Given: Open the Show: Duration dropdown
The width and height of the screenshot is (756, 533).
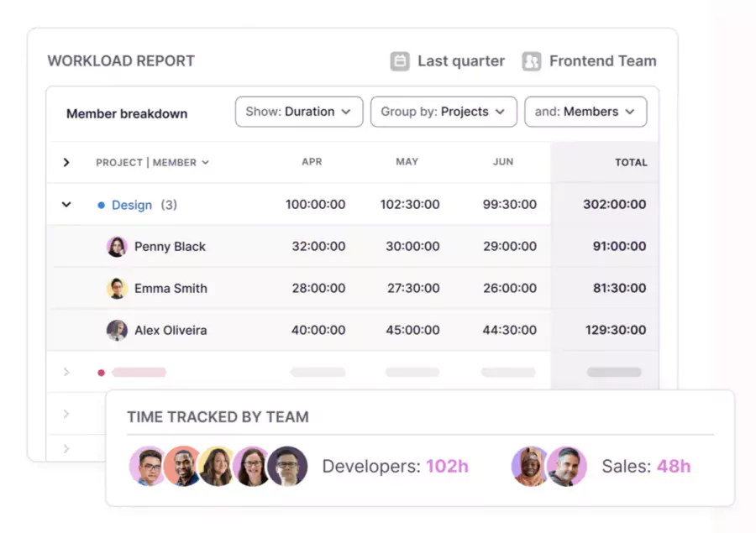Looking at the screenshot, I should [298, 112].
